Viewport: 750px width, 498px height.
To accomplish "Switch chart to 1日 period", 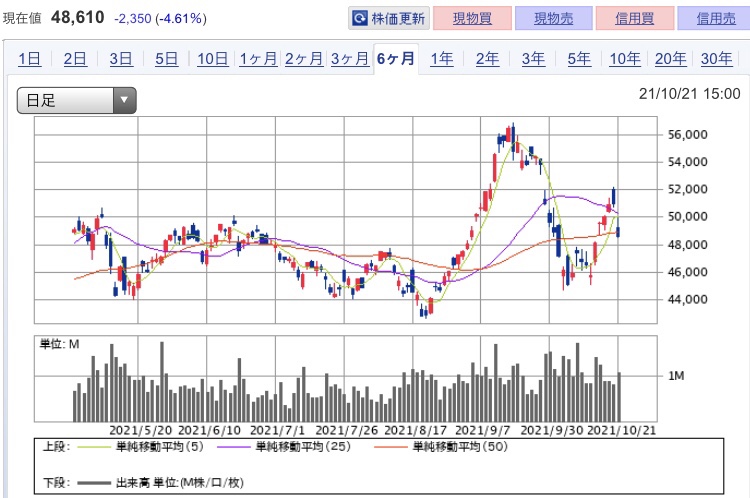I will pyautogui.click(x=29, y=59).
